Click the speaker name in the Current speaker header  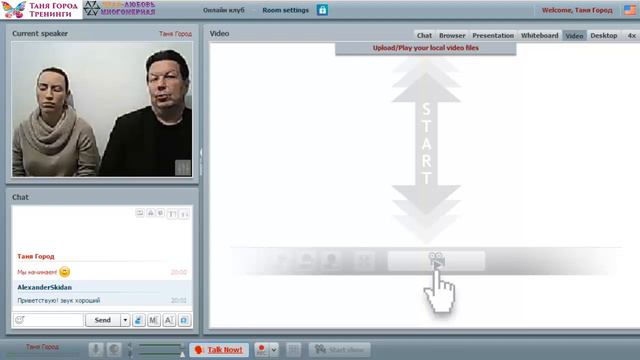coord(176,34)
